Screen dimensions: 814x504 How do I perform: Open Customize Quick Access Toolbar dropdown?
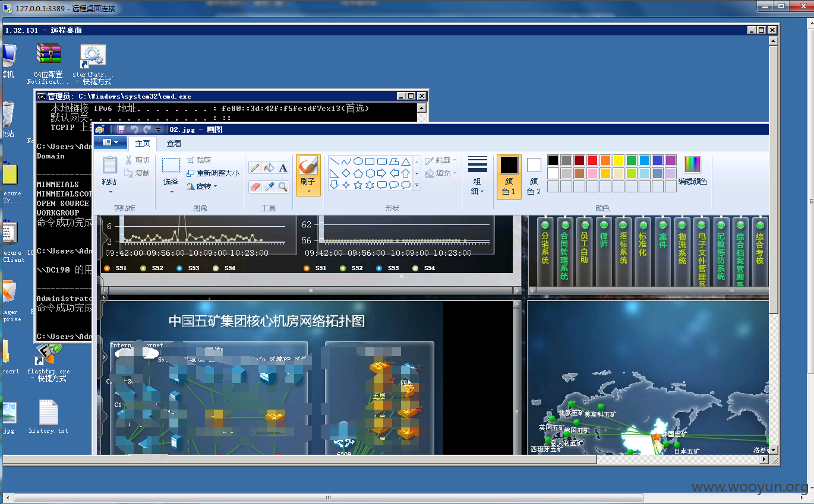click(159, 129)
